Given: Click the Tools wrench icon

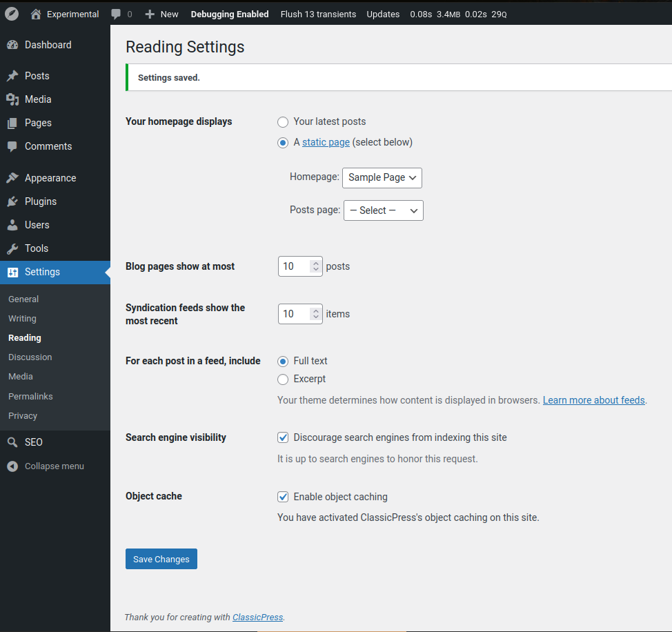Looking at the screenshot, I should [14, 248].
